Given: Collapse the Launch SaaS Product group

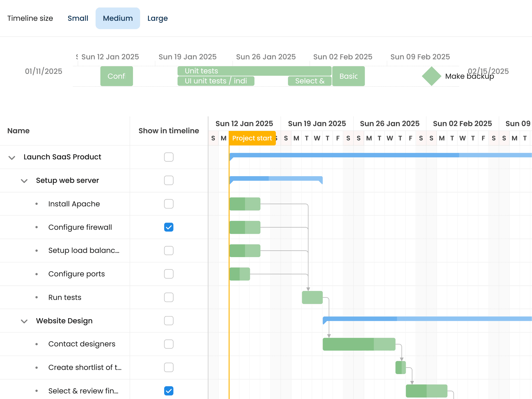Looking at the screenshot, I should [11, 157].
